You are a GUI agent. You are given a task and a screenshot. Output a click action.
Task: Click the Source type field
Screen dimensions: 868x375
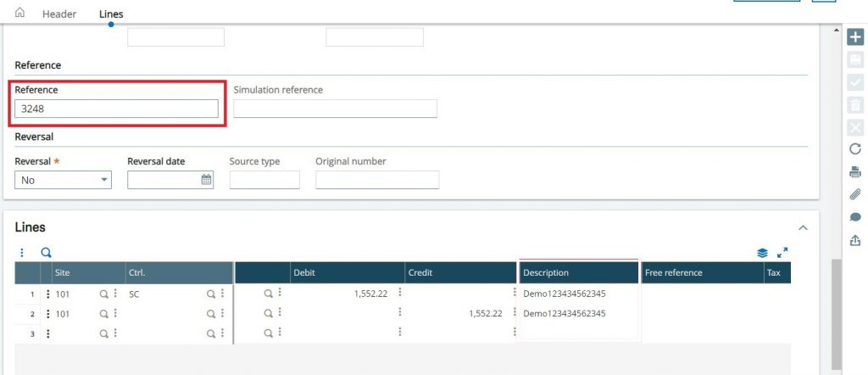click(264, 180)
